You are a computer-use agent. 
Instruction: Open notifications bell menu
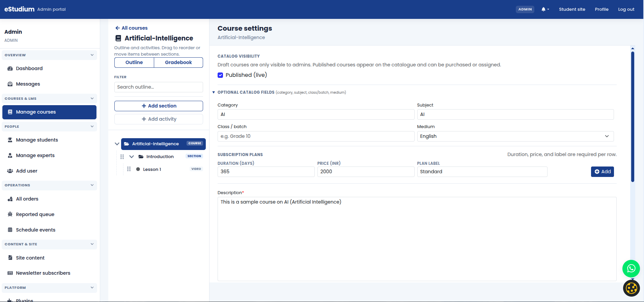coord(545,9)
